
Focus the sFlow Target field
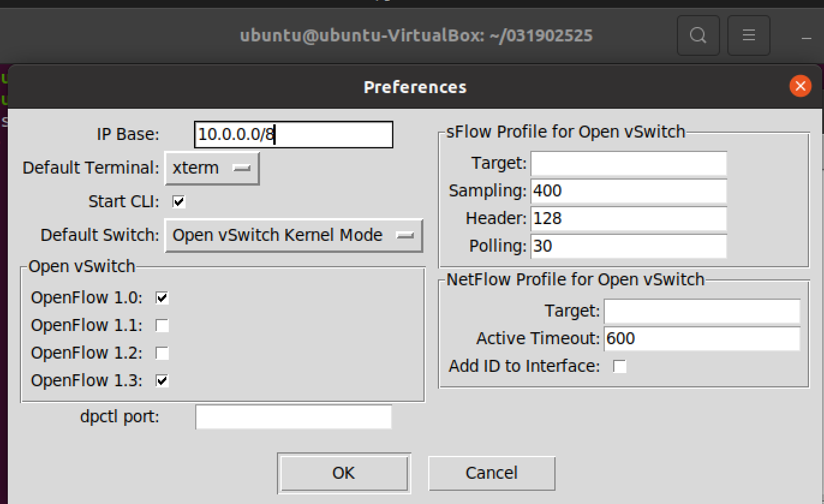(628, 163)
